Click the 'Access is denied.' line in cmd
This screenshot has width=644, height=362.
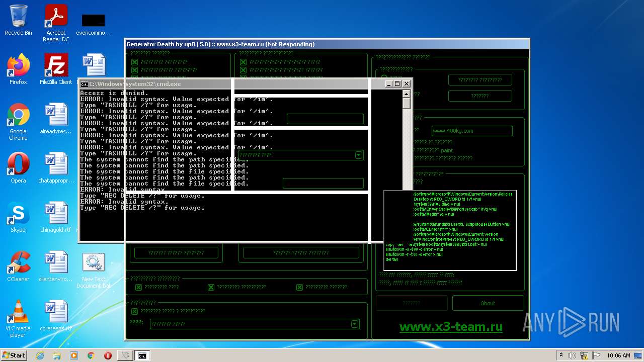coord(114,93)
